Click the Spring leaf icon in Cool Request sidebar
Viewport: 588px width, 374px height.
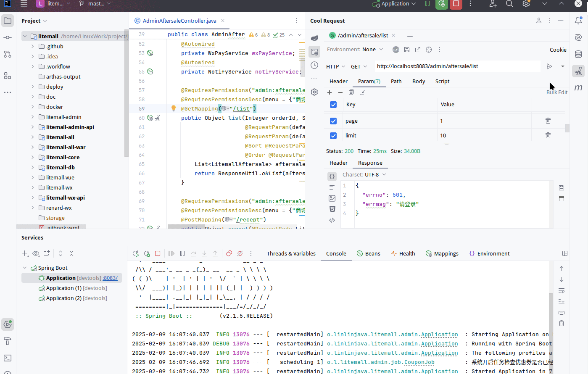click(314, 38)
